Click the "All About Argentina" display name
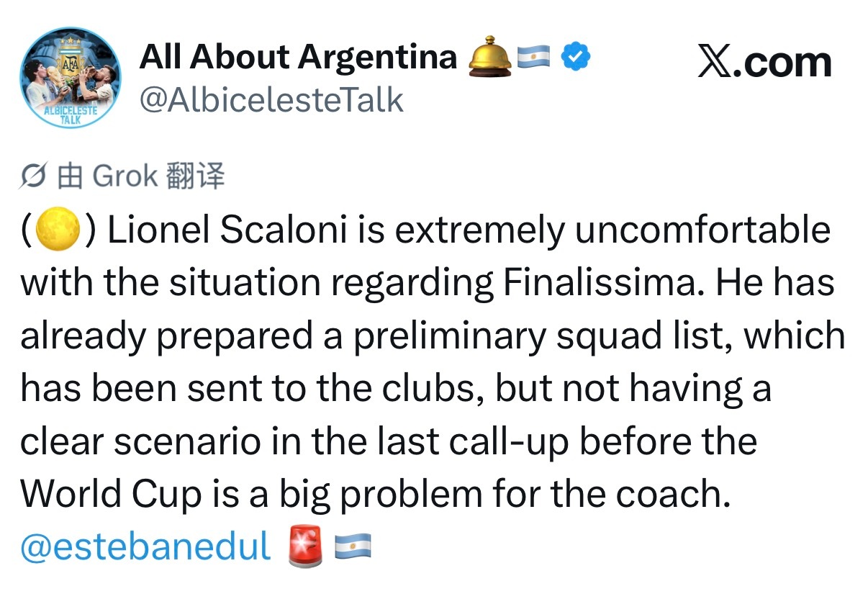The width and height of the screenshot is (868, 594). (298, 57)
